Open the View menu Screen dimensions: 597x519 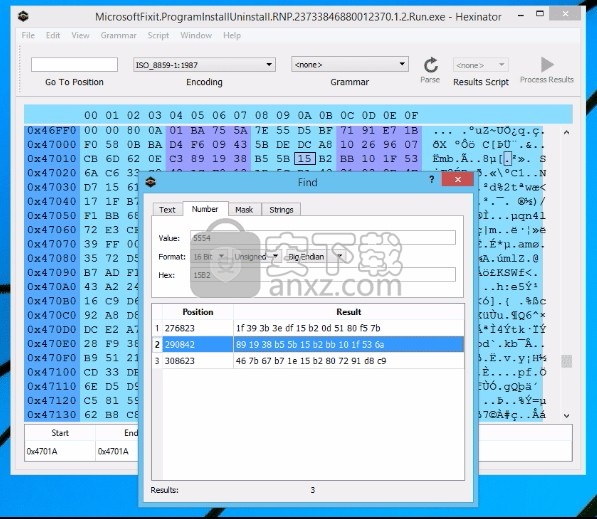click(x=80, y=35)
